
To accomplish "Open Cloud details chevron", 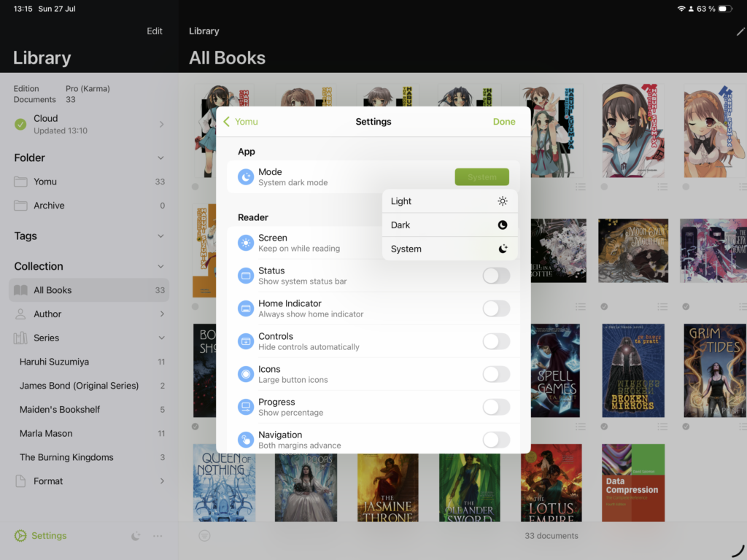I will [162, 124].
